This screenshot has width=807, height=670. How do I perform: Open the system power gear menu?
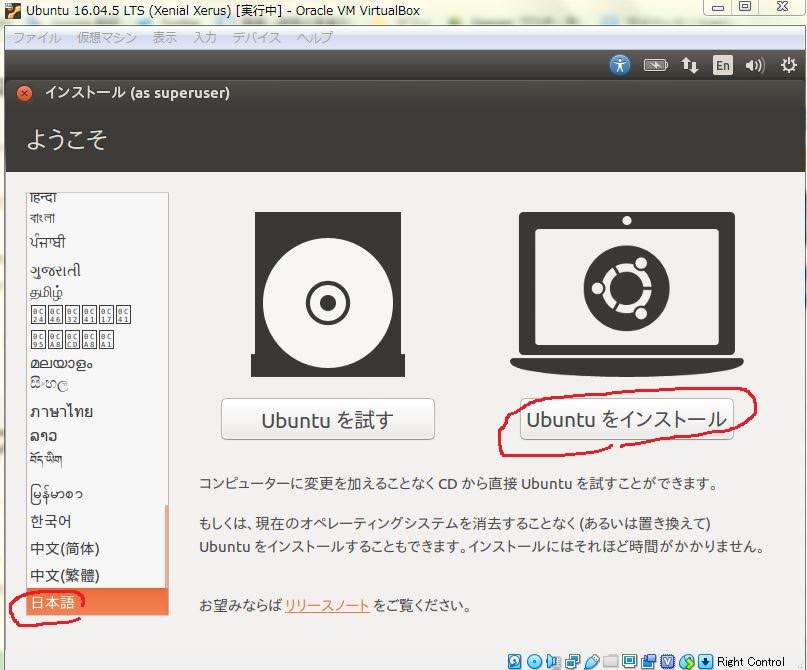[788, 65]
